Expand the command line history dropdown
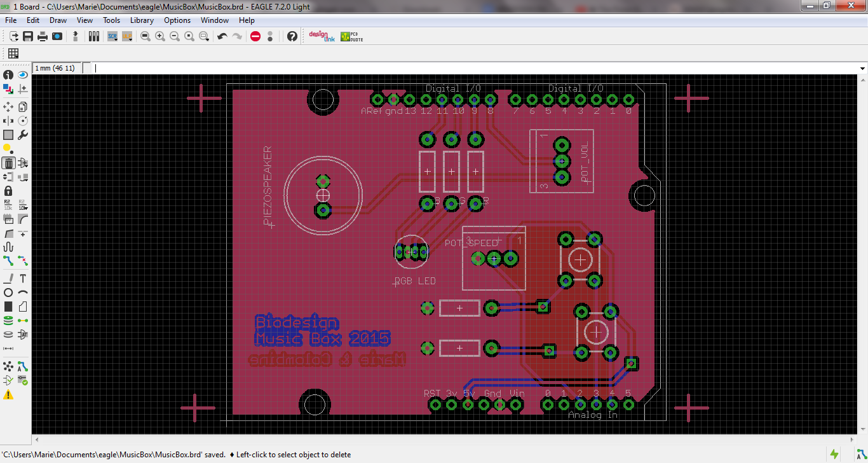The width and height of the screenshot is (868, 463). click(x=862, y=68)
